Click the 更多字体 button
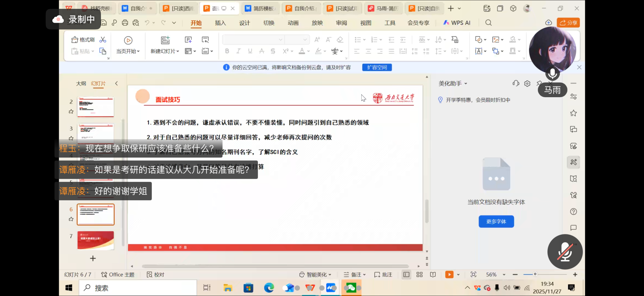This screenshot has width=644, height=296. (496, 221)
